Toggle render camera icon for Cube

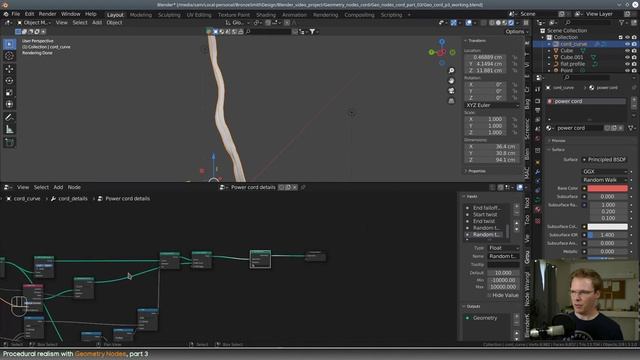[634, 51]
